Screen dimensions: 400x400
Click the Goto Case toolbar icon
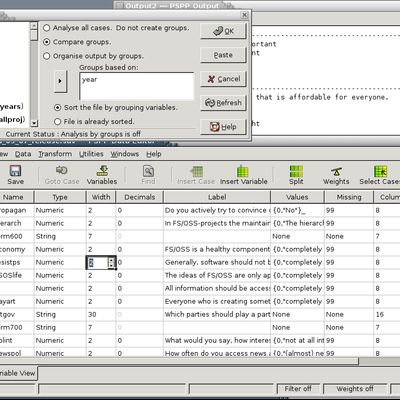tap(62, 175)
